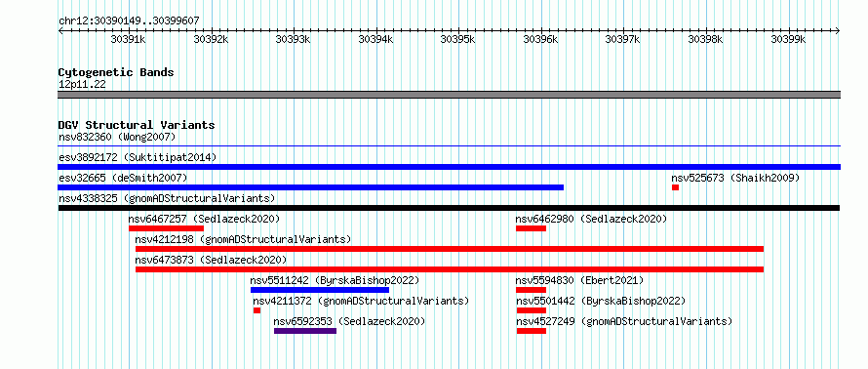This screenshot has height=369, width=868.
Task: Click the long red bar under nsv4212198
Action: pos(450,249)
